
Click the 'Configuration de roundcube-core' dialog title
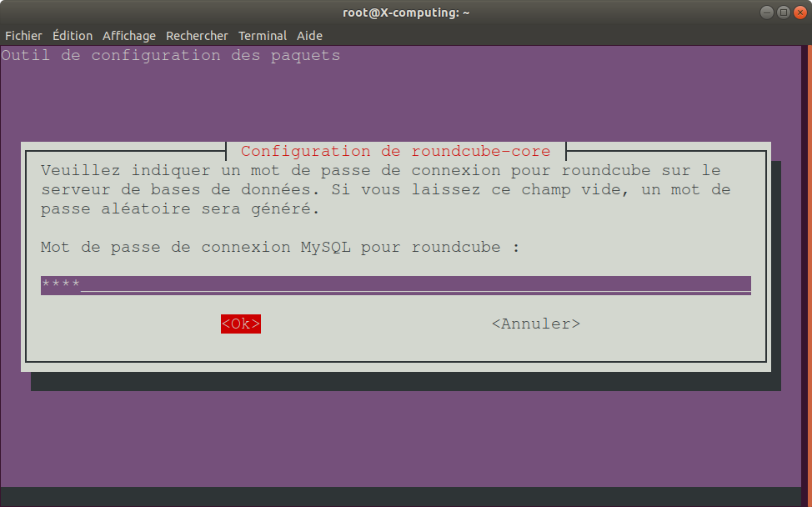pyautogui.click(x=396, y=151)
